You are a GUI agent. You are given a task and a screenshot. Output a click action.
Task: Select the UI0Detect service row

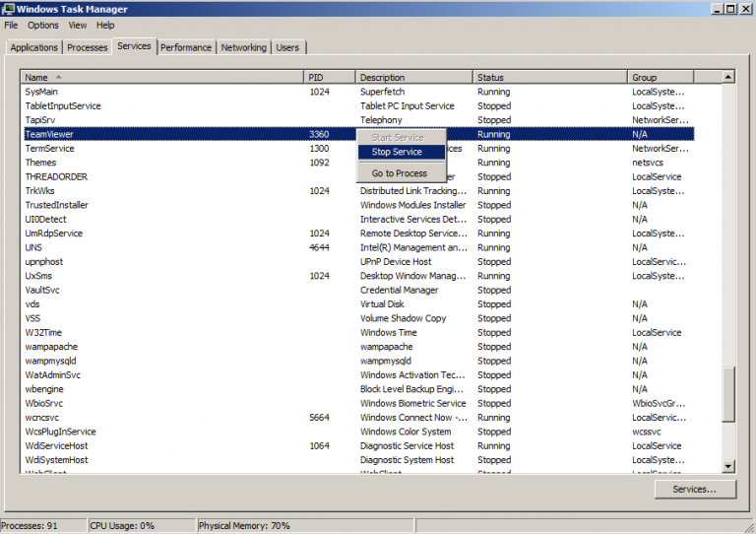tap(359, 219)
